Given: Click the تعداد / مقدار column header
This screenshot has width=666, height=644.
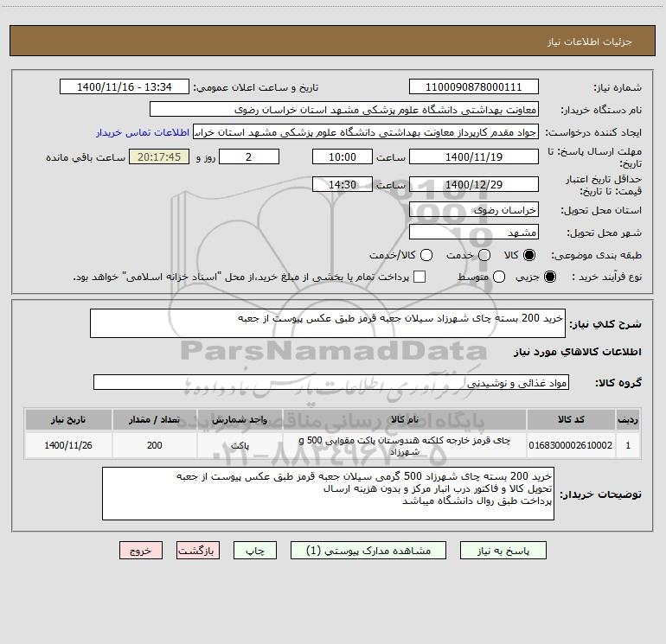Looking at the screenshot, I should click(x=154, y=419).
